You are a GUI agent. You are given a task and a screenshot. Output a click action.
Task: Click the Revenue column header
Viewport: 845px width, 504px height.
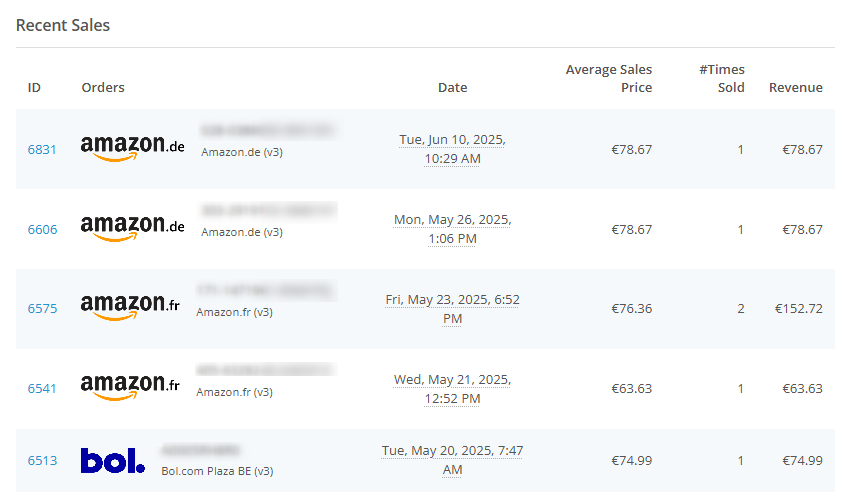pyautogui.click(x=795, y=87)
